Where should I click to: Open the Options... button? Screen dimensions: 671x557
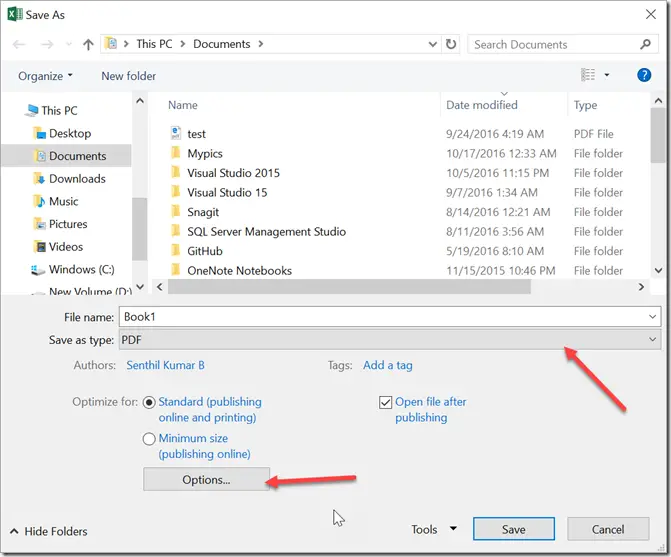(x=206, y=480)
